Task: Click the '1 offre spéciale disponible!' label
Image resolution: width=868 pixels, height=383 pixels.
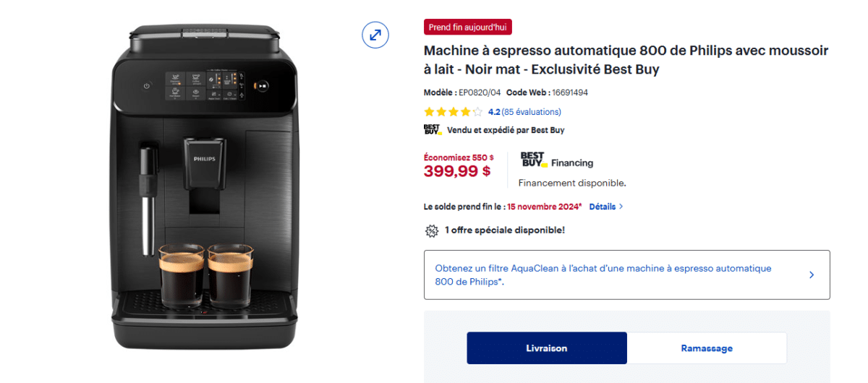Action: [x=505, y=231]
